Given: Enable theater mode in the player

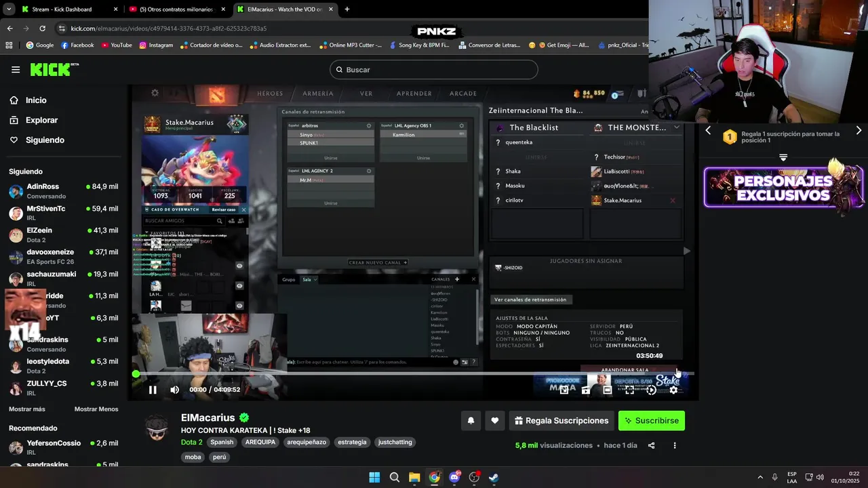Looking at the screenshot, I should tap(608, 390).
